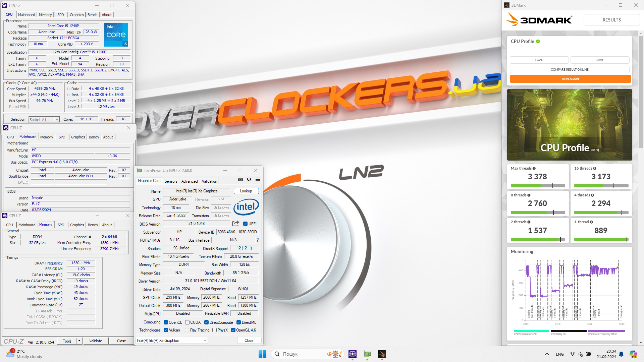Click the green validation check next to CPU Profile
644x362 pixels.
pos(538,41)
